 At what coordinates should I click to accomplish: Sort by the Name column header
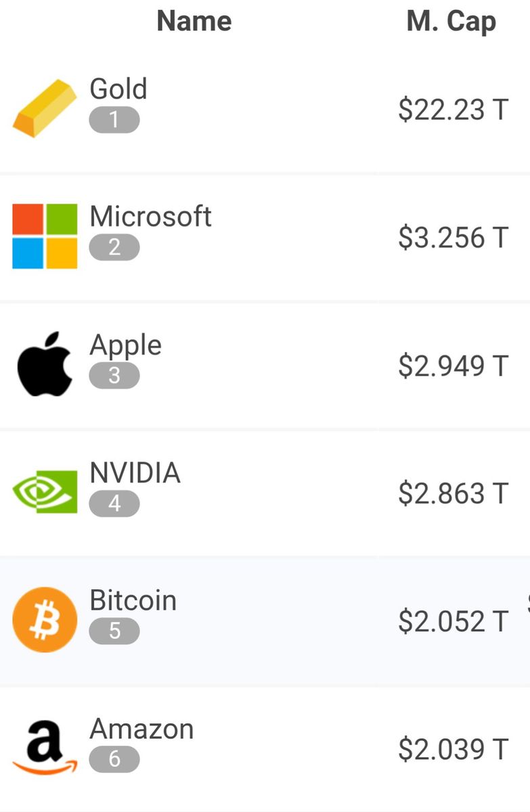coord(194,21)
